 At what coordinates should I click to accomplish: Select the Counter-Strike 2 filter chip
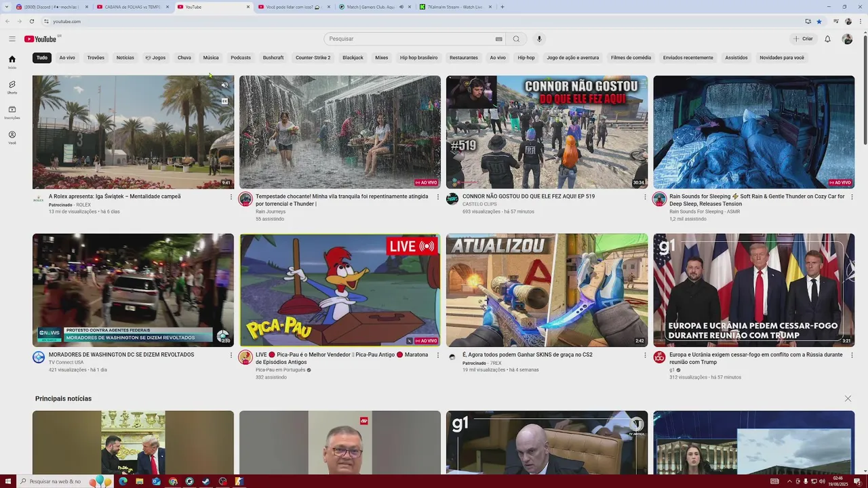pyautogui.click(x=313, y=58)
